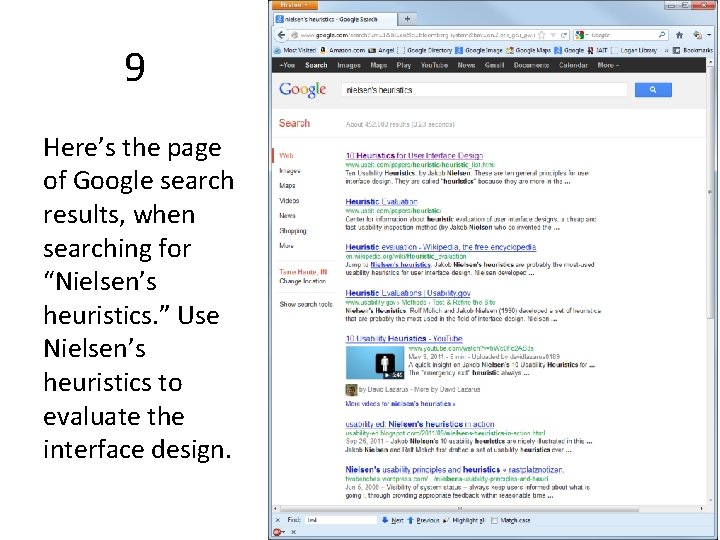The image size is (720, 540).
Task: Close the find bar with X
Action: tap(278, 520)
